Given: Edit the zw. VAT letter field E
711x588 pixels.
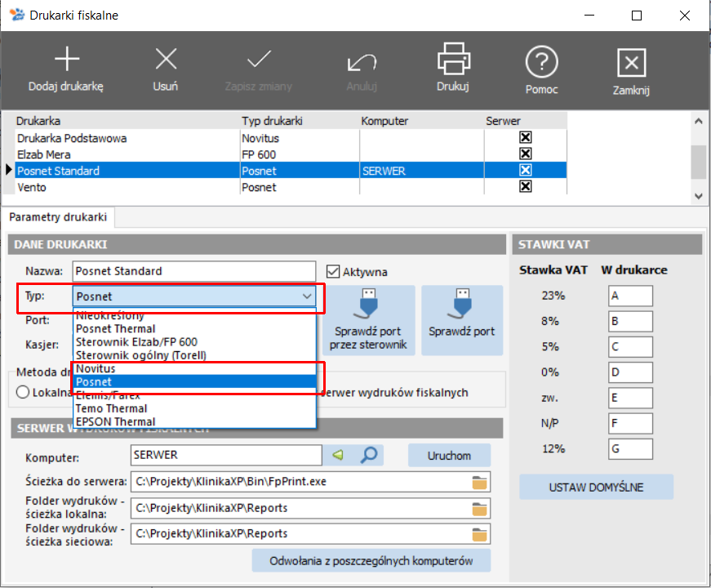Looking at the screenshot, I should pos(630,398).
